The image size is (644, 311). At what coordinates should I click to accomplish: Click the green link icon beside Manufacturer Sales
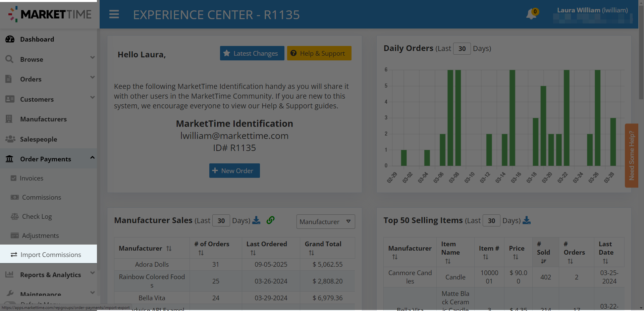pyautogui.click(x=270, y=220)
